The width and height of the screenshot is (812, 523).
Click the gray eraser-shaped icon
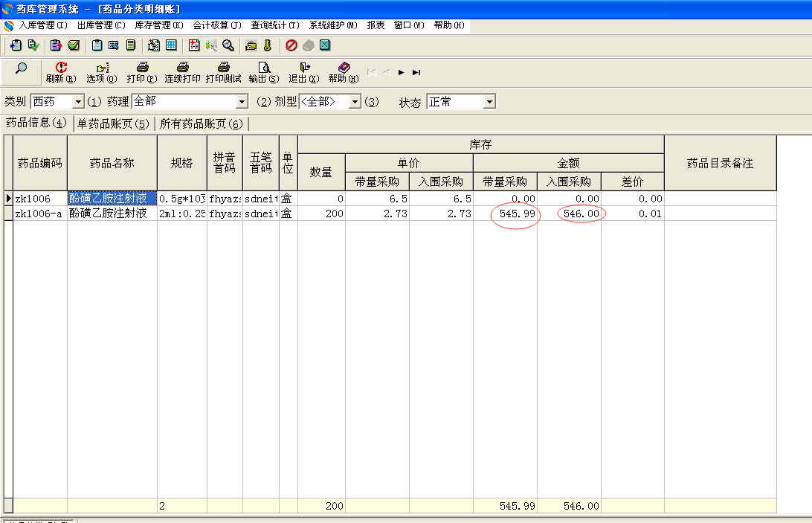pyautogui.click(x=309, y=45)
